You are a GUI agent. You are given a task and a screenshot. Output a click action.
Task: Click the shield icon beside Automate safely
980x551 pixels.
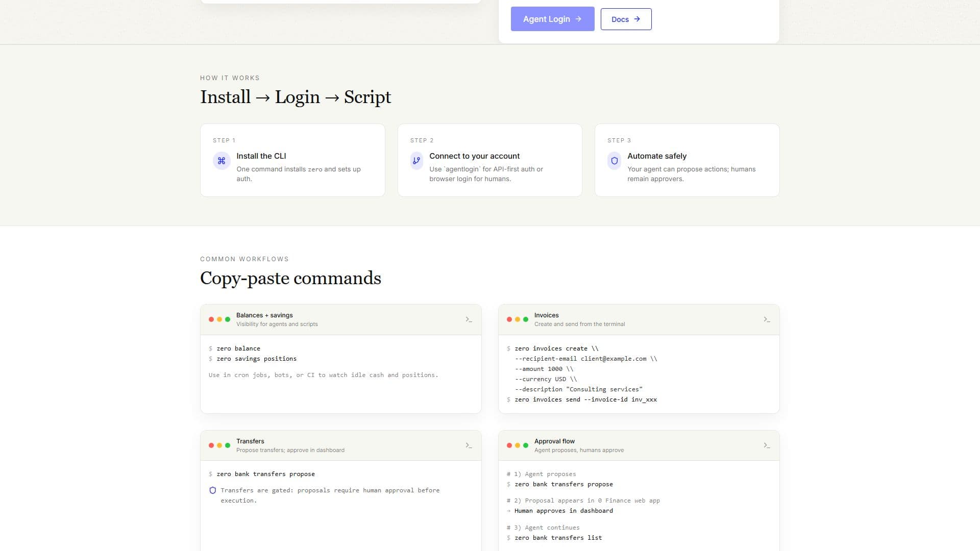(615, 161)
